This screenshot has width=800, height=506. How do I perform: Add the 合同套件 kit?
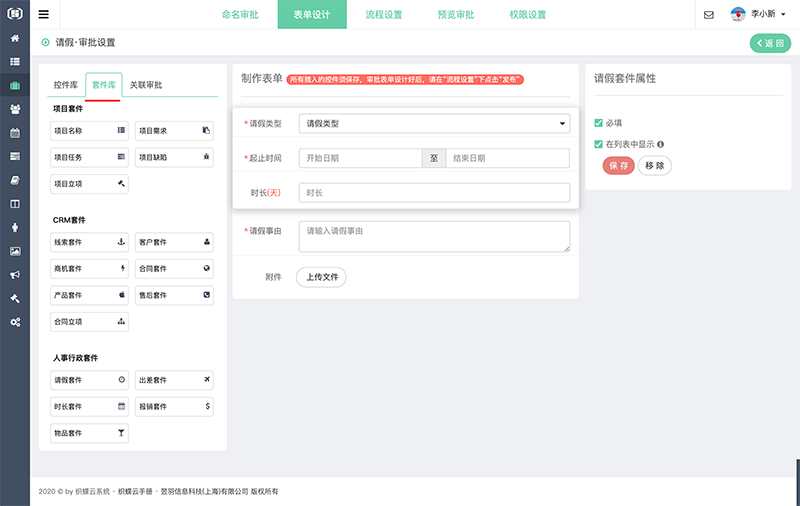coord(174,268)
